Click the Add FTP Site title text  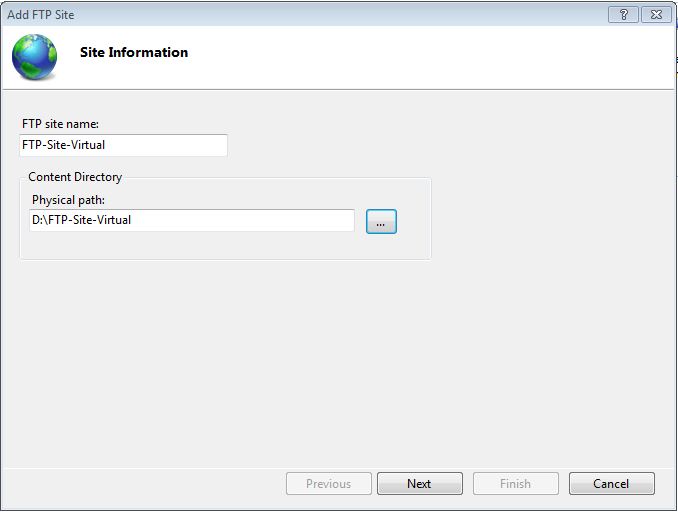click(x=41, y=15)
